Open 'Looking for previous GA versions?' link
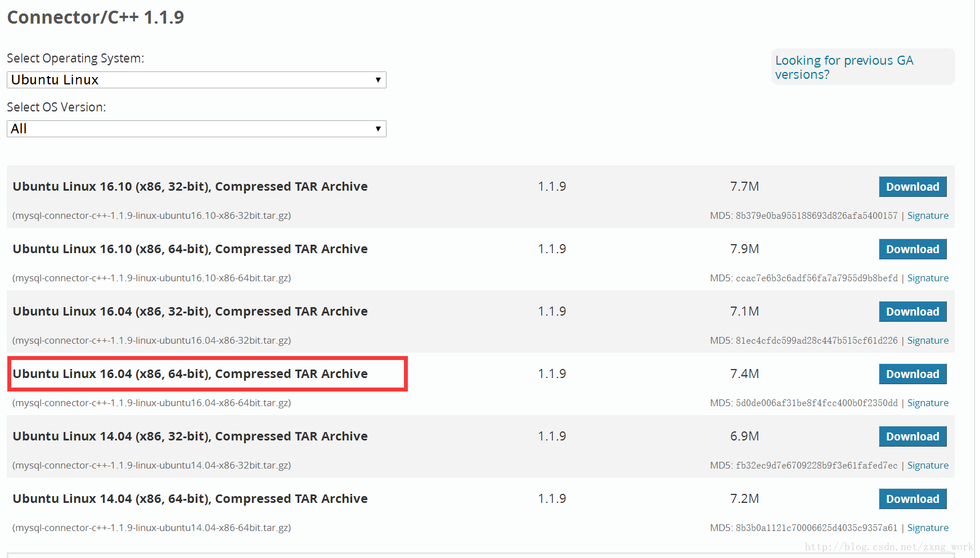Viewport: 980px width, 558px height. click(x=844, y=67)
